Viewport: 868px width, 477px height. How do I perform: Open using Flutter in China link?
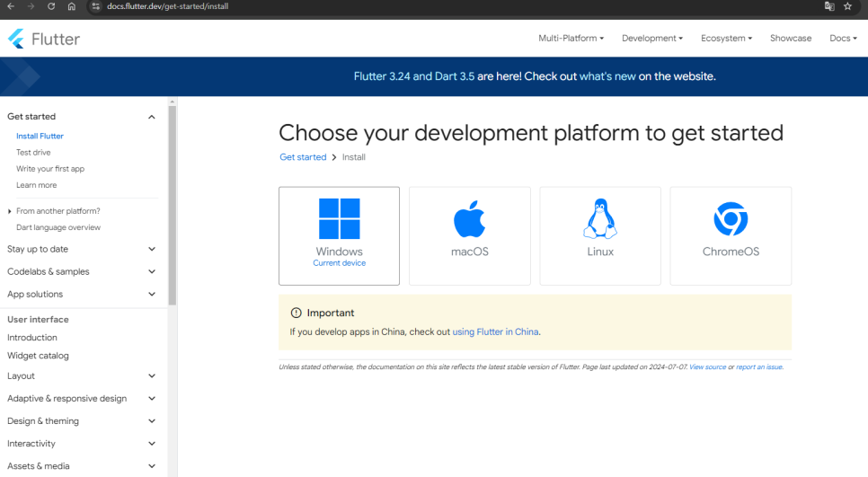[495, 332]
